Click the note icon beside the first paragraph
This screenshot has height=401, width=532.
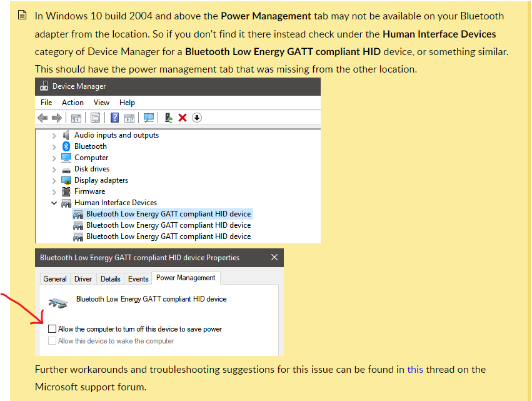point(22,15)
